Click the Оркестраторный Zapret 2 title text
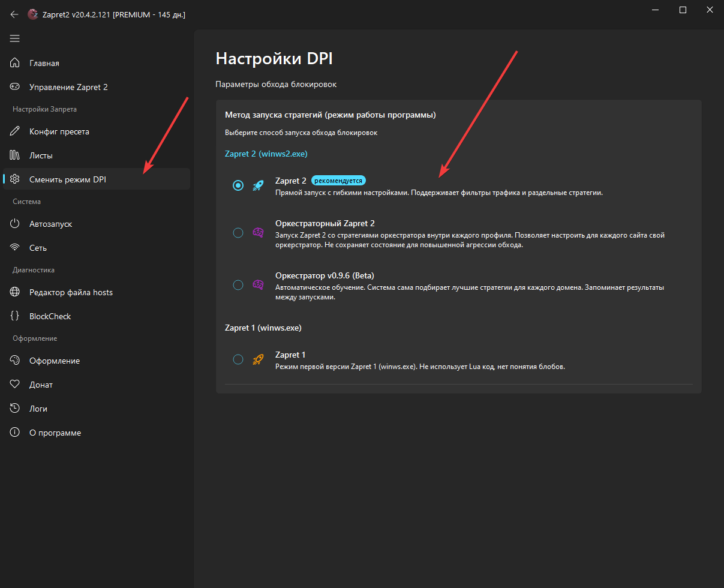 click(x=325, y=223)
